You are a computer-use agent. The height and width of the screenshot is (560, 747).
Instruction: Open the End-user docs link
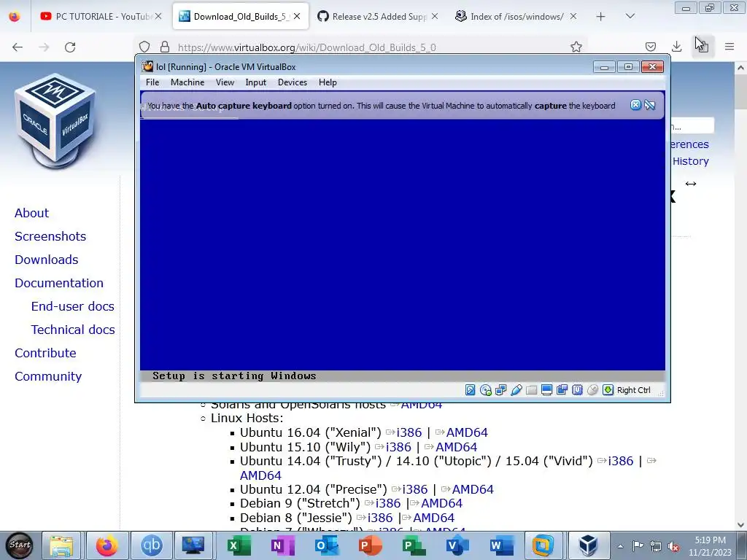click(x=73, y=306)
